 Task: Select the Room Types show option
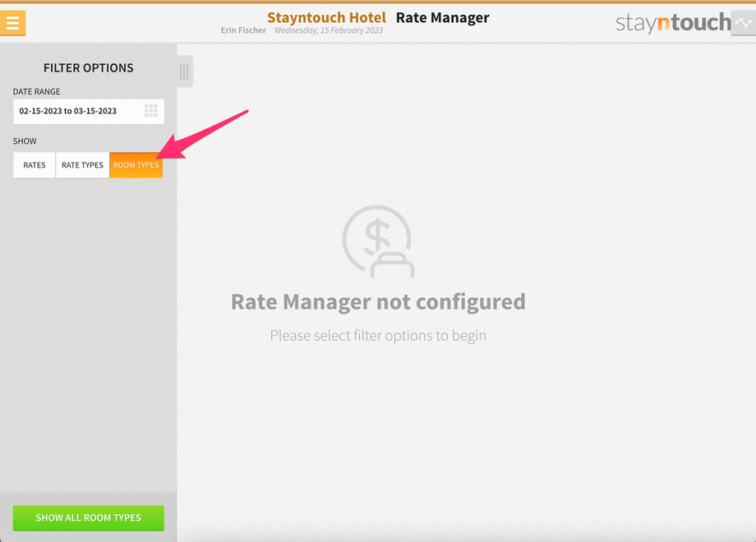pyautogui.click(x=136, y=165)
